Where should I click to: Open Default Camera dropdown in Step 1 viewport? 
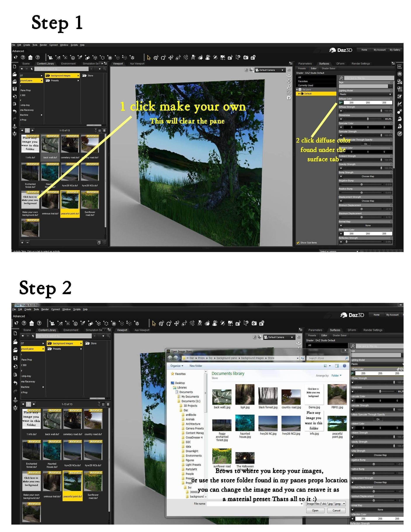click(270, 70)
